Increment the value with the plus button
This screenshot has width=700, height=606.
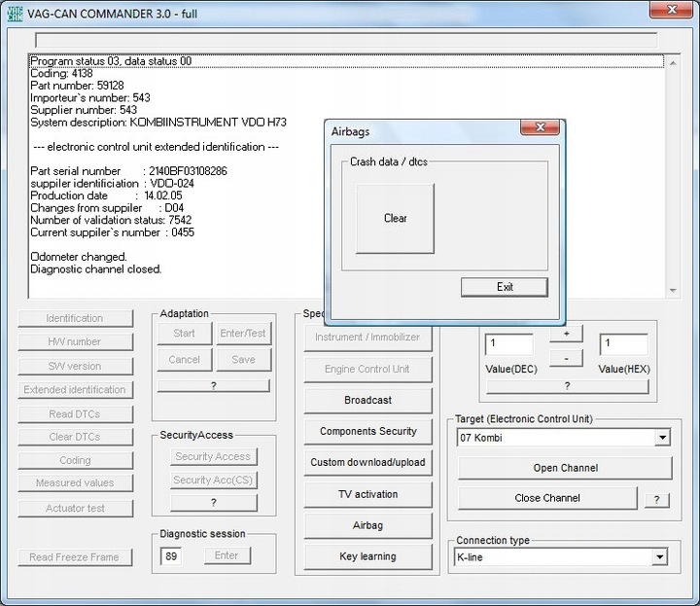(x=566, y=334)
